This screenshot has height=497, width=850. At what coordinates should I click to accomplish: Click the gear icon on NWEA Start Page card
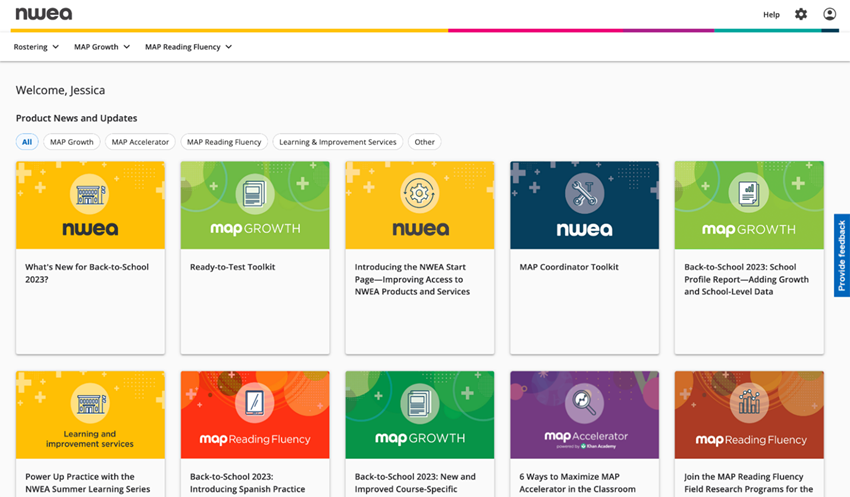coord(419,192)
